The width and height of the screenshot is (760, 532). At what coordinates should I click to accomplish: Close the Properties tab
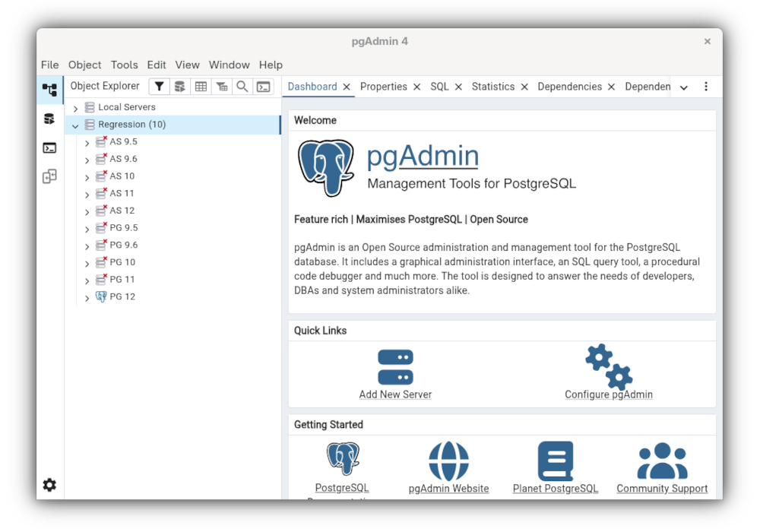(416, 87)
